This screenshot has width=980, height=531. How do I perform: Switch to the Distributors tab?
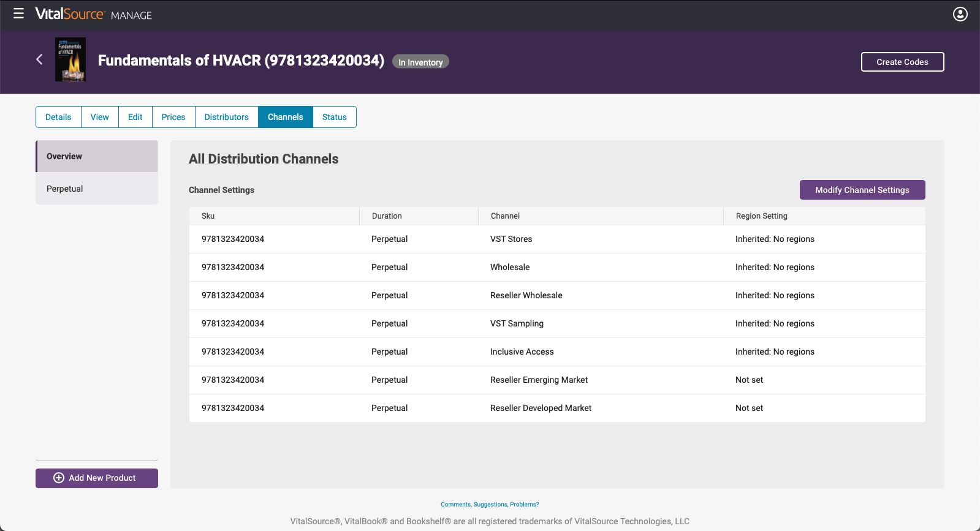pos(227,117)
